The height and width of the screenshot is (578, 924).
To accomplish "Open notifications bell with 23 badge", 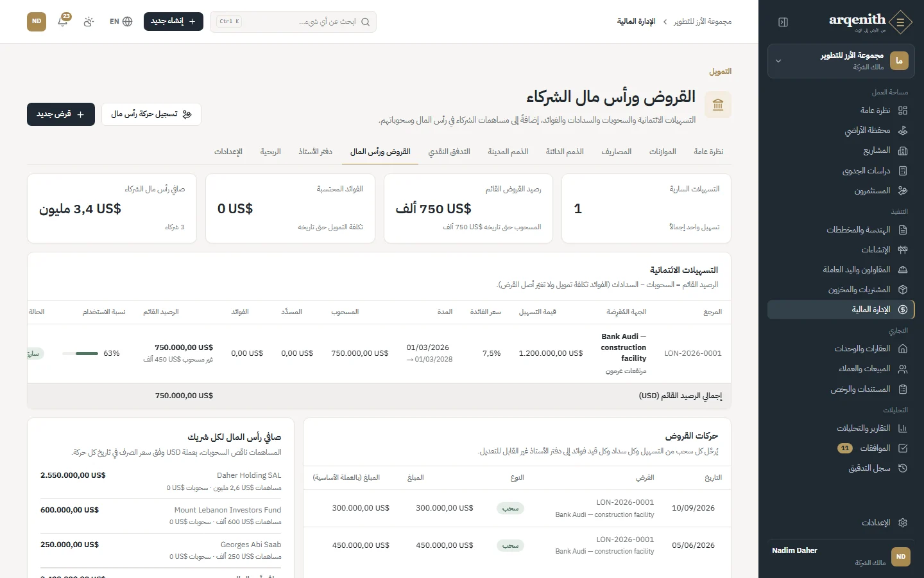I will coord(63,21).
